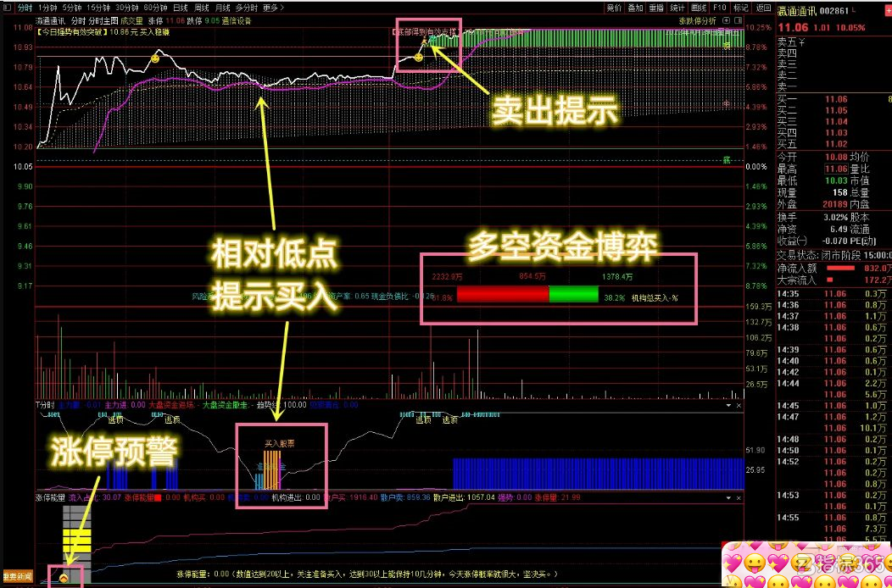Open 涨跌停分析 analysis link
892x588 pixels.
pos(698,21)
